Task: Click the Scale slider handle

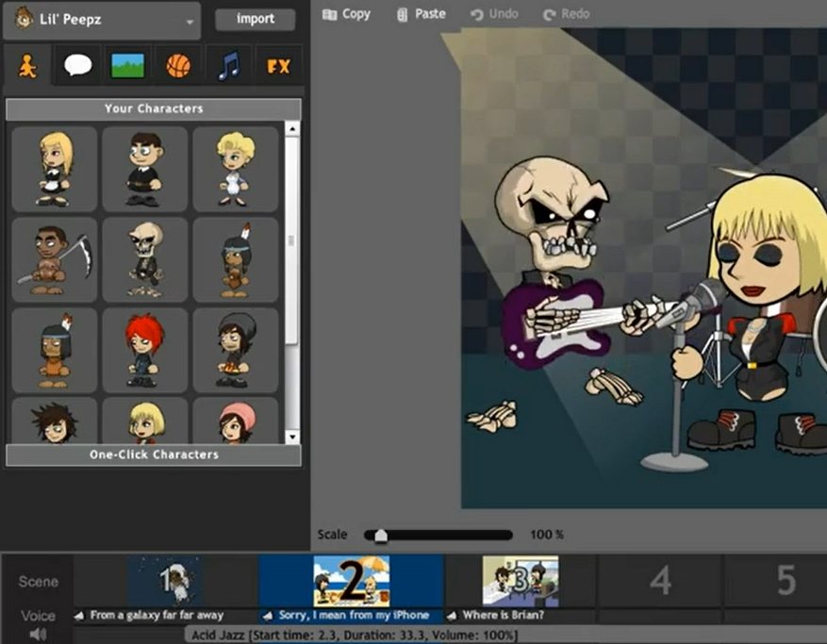Action: click(x=380, y=535)
